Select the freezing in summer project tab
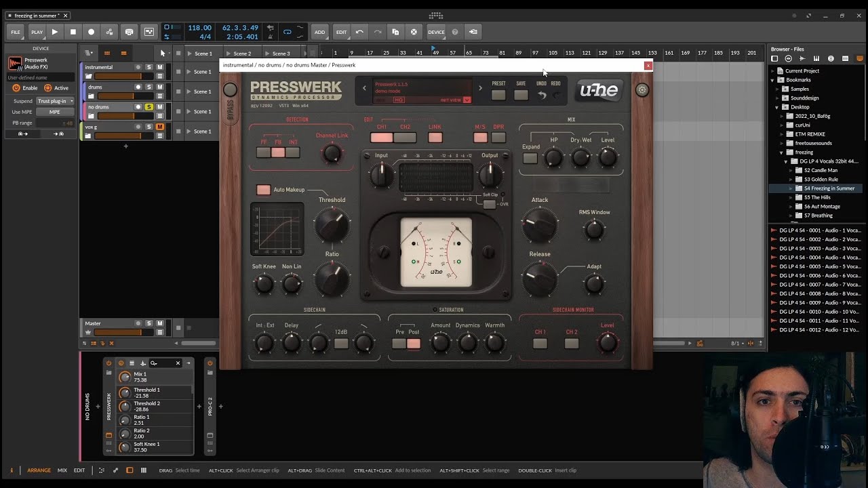The width and height of the screenshot is (868, 488). (37, 16)
